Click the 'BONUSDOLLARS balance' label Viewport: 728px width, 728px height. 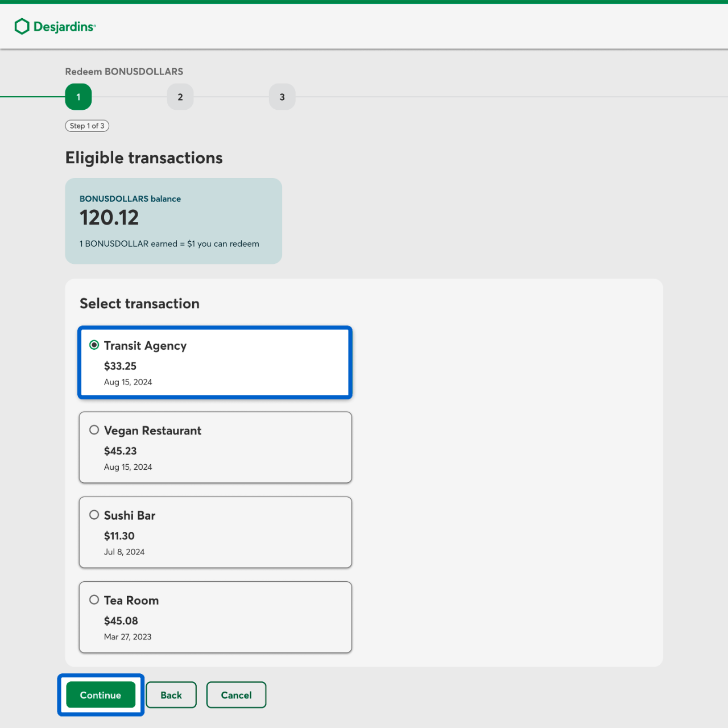[x=130, y=198]
